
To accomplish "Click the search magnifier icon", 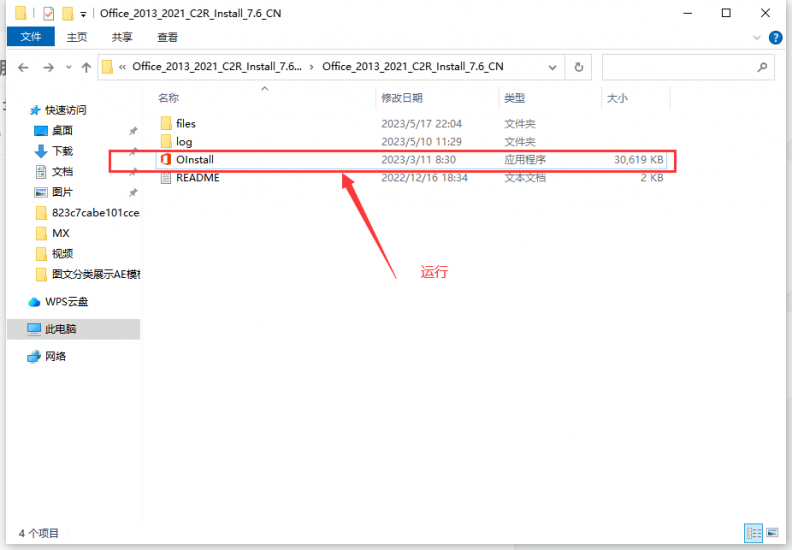I will 762,67.
